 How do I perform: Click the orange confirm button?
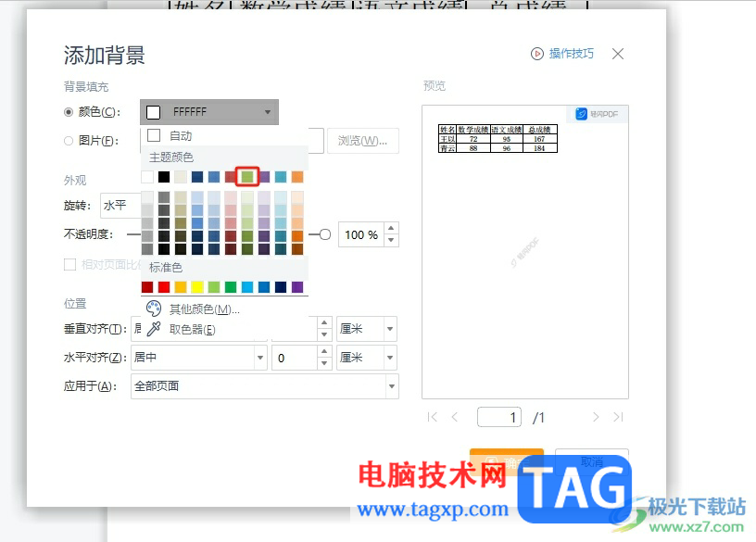[x=507, y=461]
